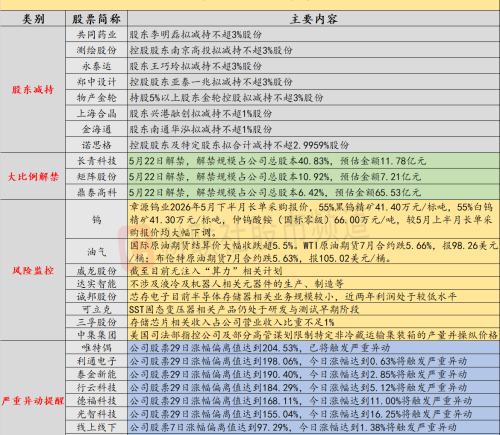500x435 pixels.
Task: Select the 偏离值198.06% content cell
Action: tap(314, 361)
